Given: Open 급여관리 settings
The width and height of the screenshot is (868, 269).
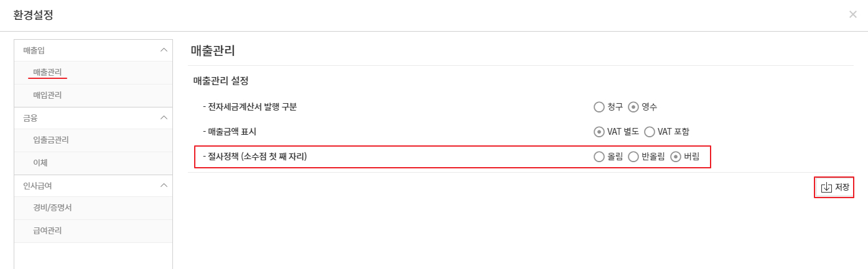Looking at the screenshot, I should [x=47, y=230].
